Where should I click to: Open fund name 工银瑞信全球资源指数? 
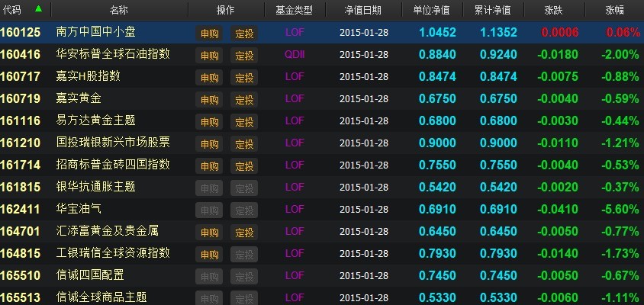click(x=113, y=253)
